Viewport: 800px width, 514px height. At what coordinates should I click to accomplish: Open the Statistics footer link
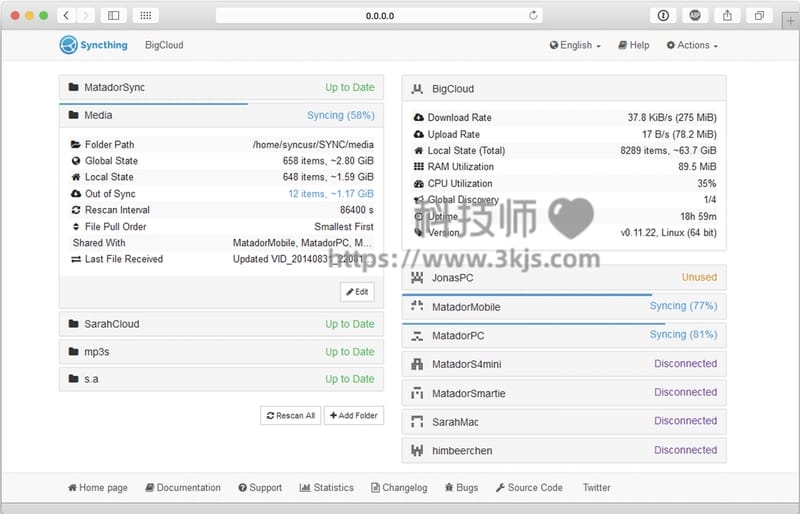coord(327,487)
